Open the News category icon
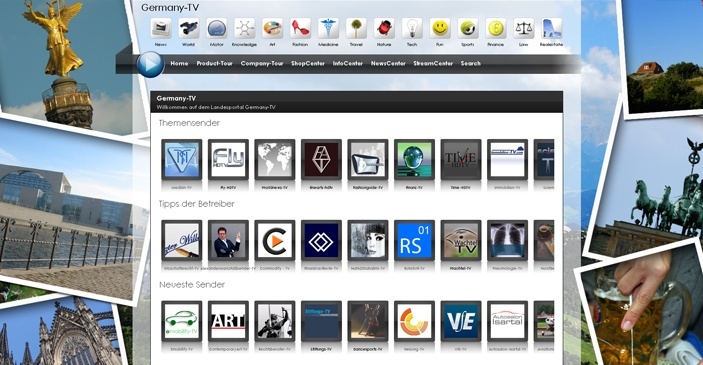 (x=161, y=28)
